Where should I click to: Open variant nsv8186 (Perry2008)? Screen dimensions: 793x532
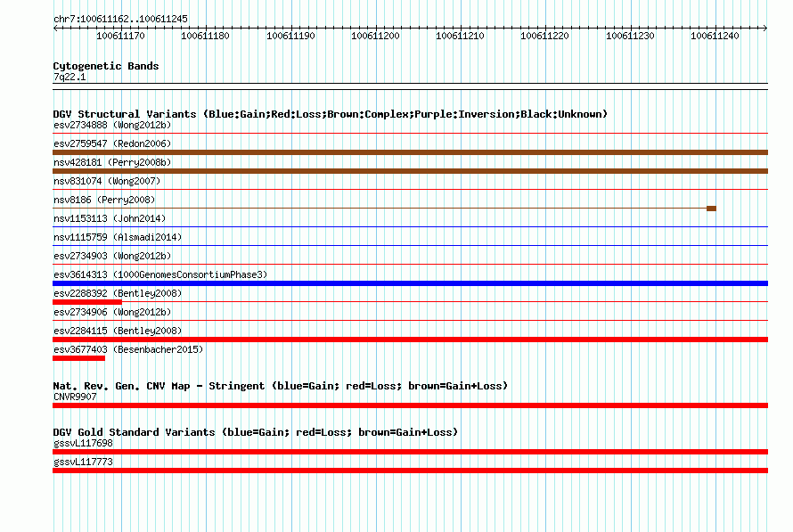pos(104,200)
